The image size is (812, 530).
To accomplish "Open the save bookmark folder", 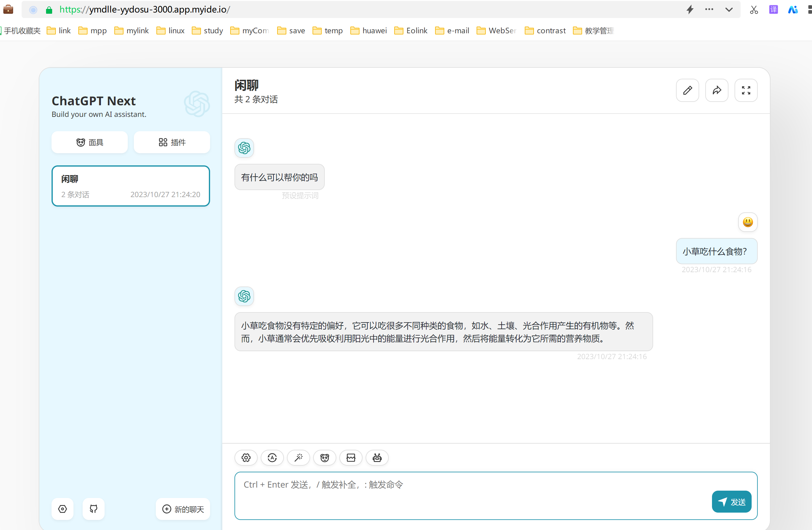I will pos(291,31).
